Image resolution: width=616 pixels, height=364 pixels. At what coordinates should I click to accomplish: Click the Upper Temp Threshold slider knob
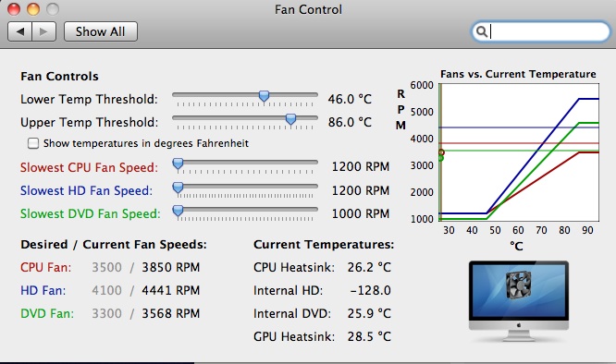tap(290, 119)
